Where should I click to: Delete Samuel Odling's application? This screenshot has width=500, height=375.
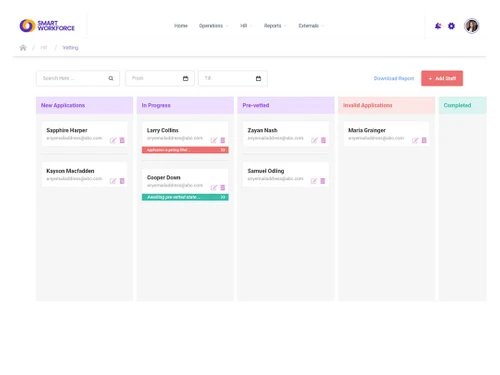pos(323,181)
